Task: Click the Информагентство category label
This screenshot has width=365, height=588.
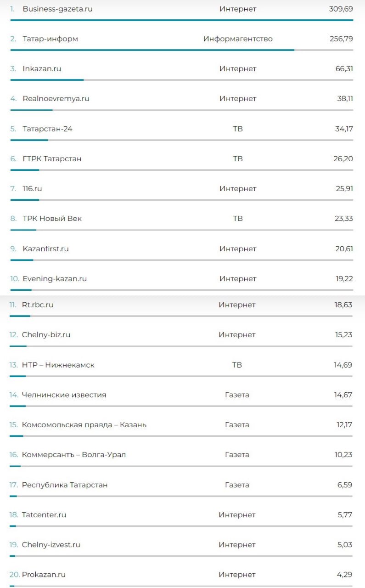Action: [238, 39]
